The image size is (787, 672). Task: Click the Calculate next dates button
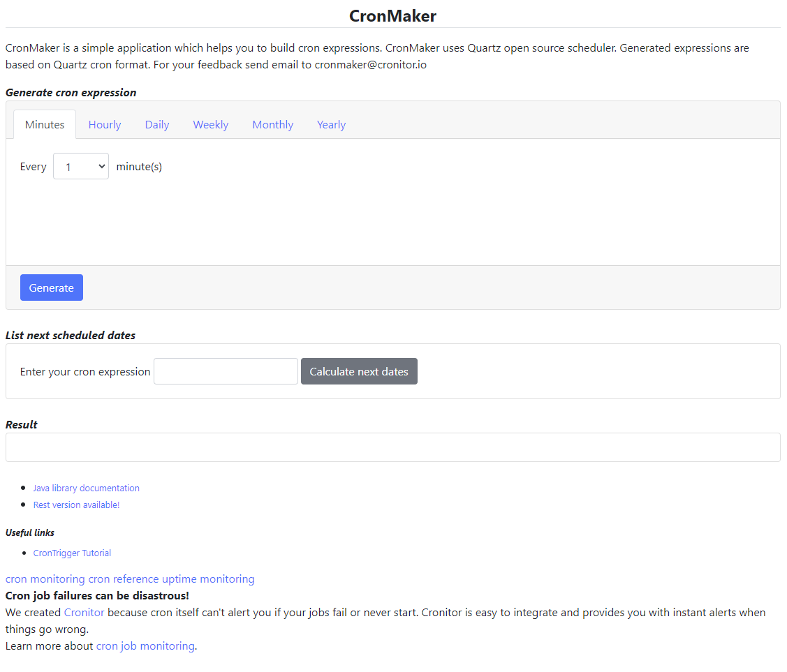(x=358, y=371)
